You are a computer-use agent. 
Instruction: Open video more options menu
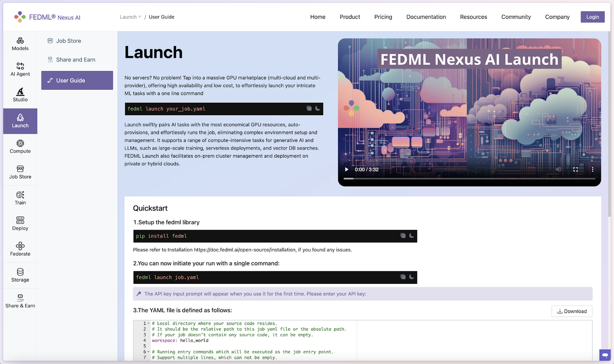[x=592, y=169]
